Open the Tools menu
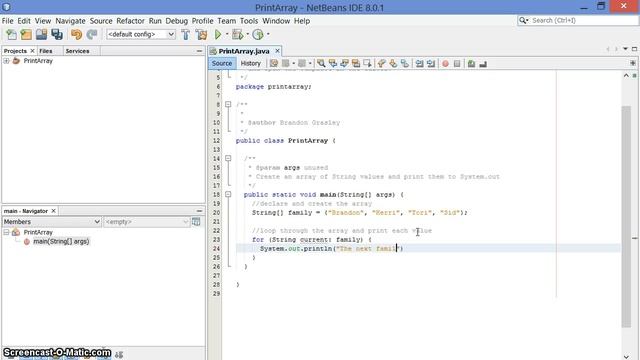 point(249,21)
